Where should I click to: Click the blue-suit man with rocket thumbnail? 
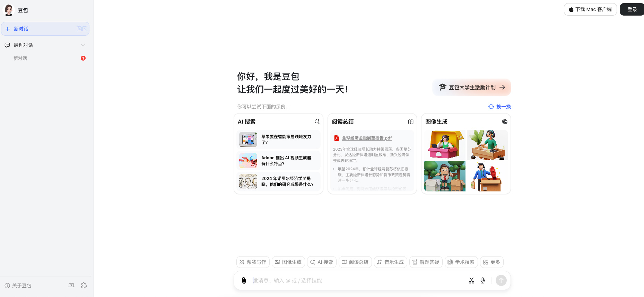tap(487, 176)
